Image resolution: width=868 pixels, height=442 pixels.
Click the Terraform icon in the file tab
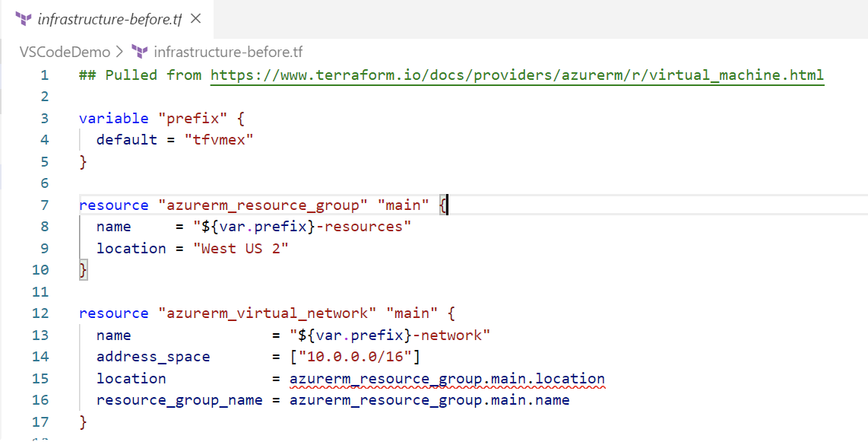click(x=24, y=19)
